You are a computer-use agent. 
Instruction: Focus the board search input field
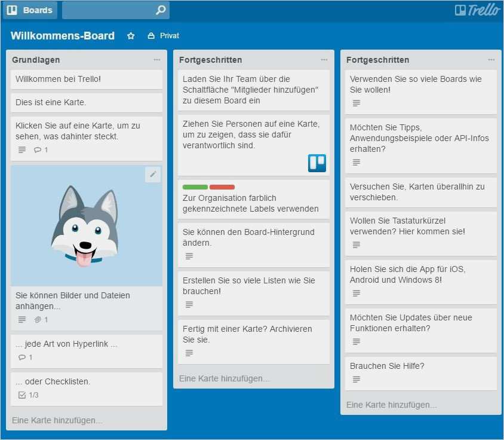pyautogui.click(x=116, y=10)
